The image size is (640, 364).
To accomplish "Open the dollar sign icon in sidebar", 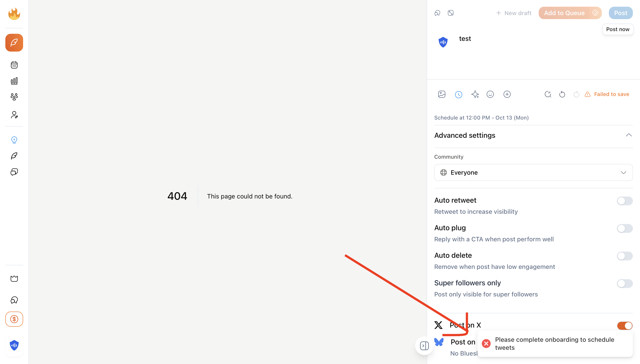I will [14, 319].
